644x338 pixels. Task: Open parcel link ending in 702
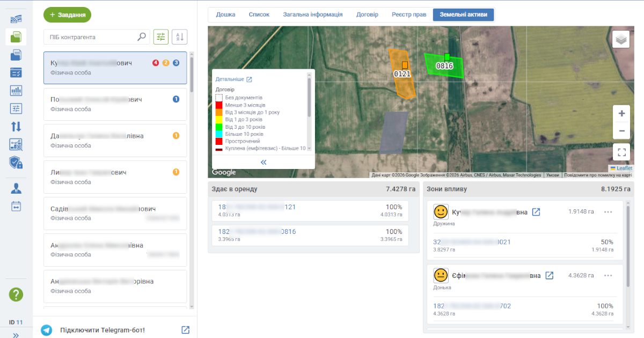[x=472, y=306]
